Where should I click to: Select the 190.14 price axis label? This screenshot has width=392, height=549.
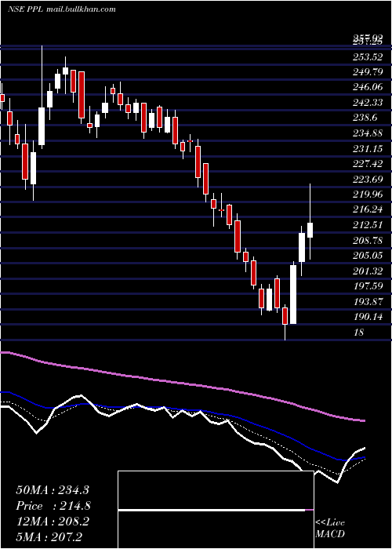pyautogui.click(x=368, y=317)
